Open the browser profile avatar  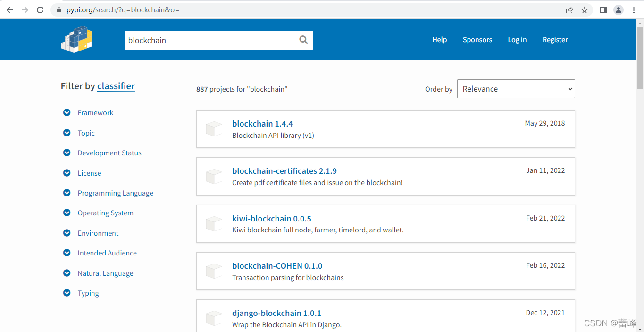pos(619,10)
